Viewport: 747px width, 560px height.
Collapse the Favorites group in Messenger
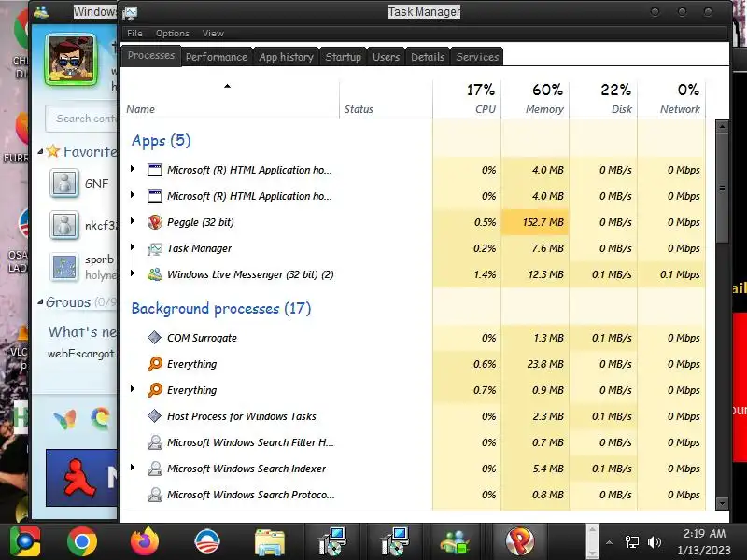tap(40, 152)
